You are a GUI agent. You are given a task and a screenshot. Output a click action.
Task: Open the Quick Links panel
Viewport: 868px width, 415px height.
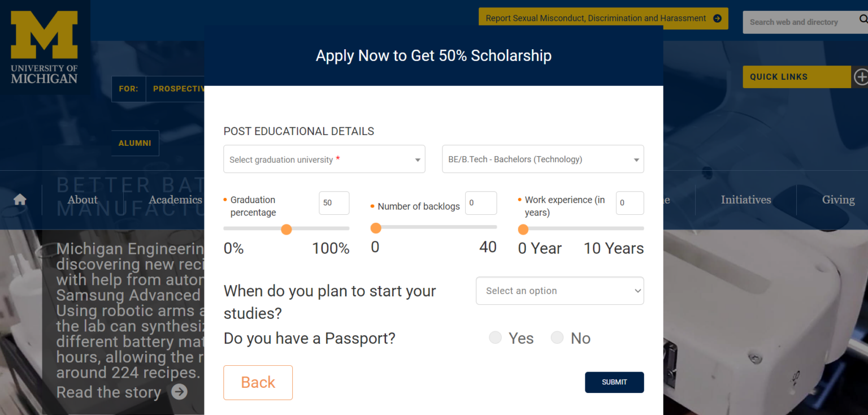(x=796, y=77)
